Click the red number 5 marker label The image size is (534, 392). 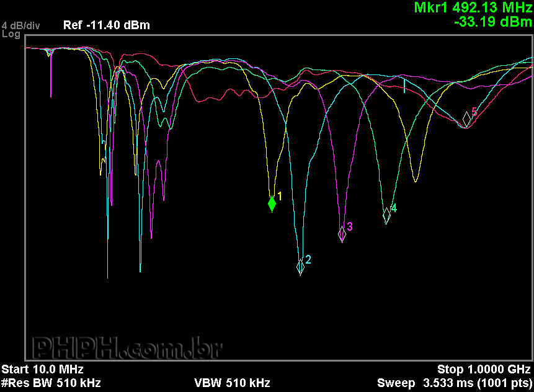click(x=474, y=112)
